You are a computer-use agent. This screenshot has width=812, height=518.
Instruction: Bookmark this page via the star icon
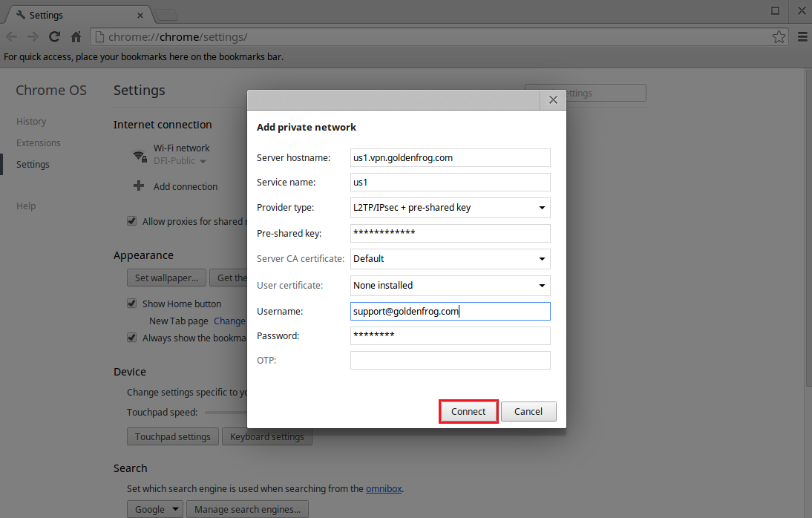(779, 36)
